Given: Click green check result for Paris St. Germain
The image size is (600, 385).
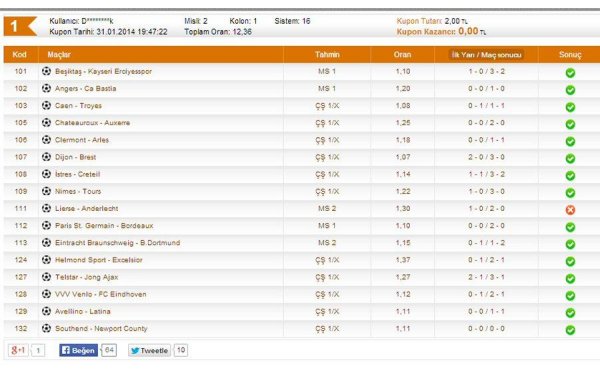Looking at the screenshot, I should tap(570, 227).
